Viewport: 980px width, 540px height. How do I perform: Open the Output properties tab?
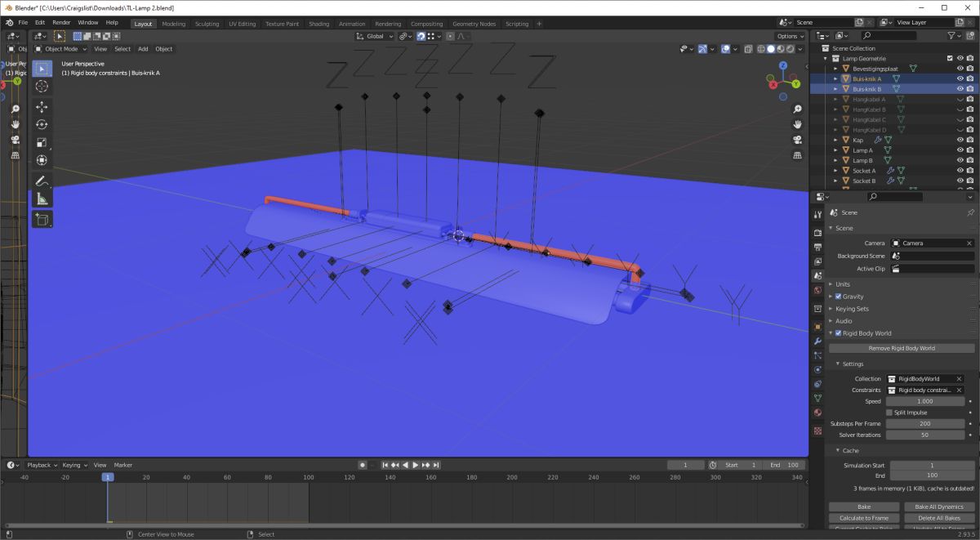(817, 247)
